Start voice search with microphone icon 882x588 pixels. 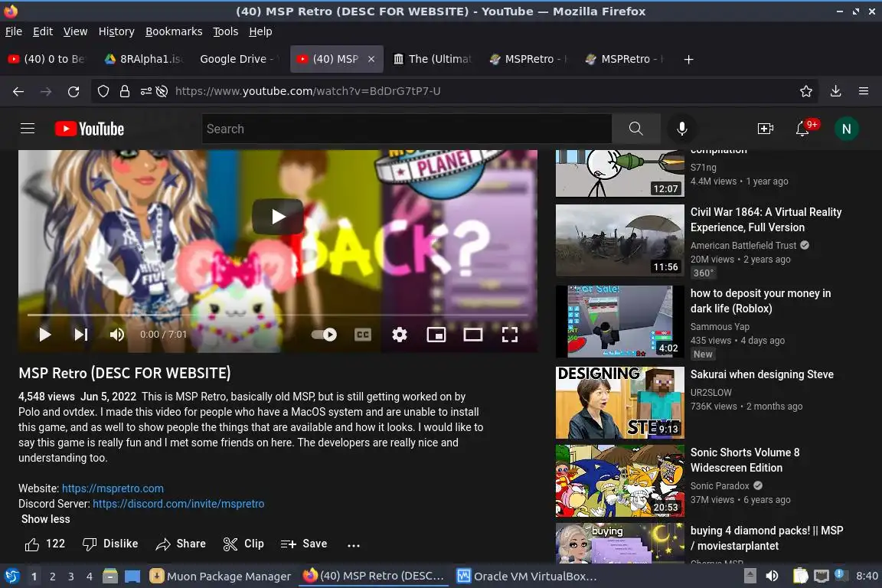tap(681, 129)
